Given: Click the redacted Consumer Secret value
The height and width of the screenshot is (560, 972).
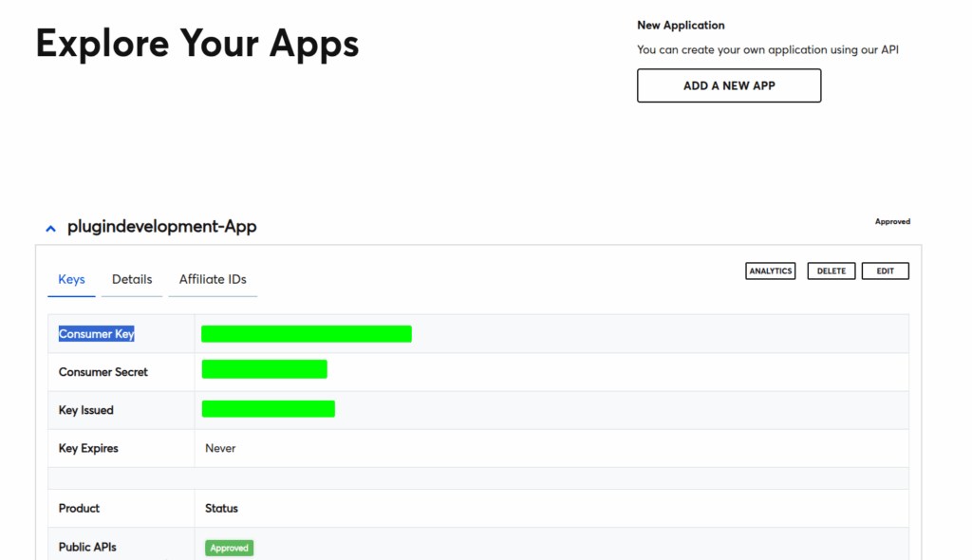Looking at the screenshot, I should (264, 369).
